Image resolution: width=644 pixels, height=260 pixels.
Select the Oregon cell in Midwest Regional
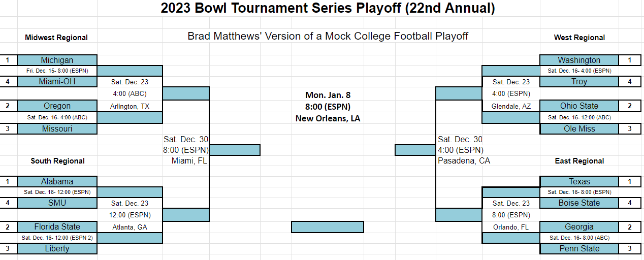(x=57, y=106)
